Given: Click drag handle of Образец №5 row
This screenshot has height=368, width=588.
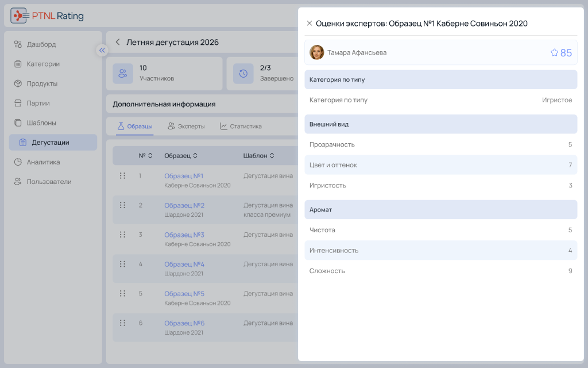Looking at the screenshot, I should 122,293.
